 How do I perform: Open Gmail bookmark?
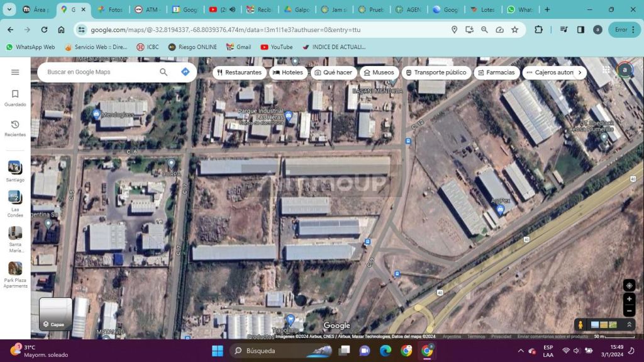point(238,47)
